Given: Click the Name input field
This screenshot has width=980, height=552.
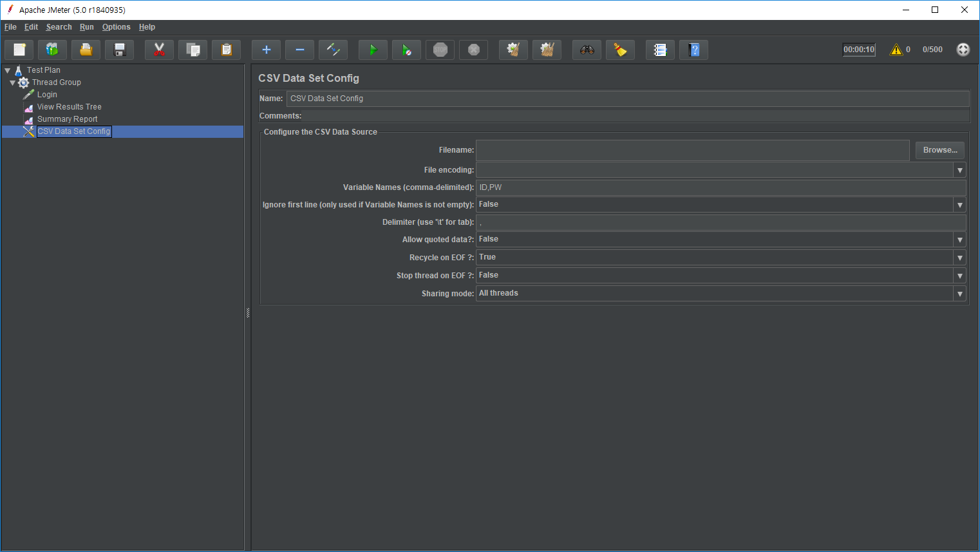Looking at the screenshot, I should (628, 99).
